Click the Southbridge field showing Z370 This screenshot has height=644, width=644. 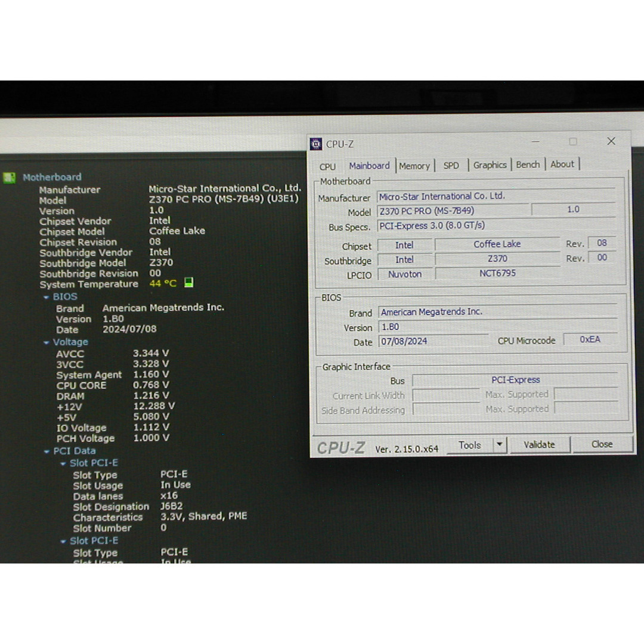497,259
